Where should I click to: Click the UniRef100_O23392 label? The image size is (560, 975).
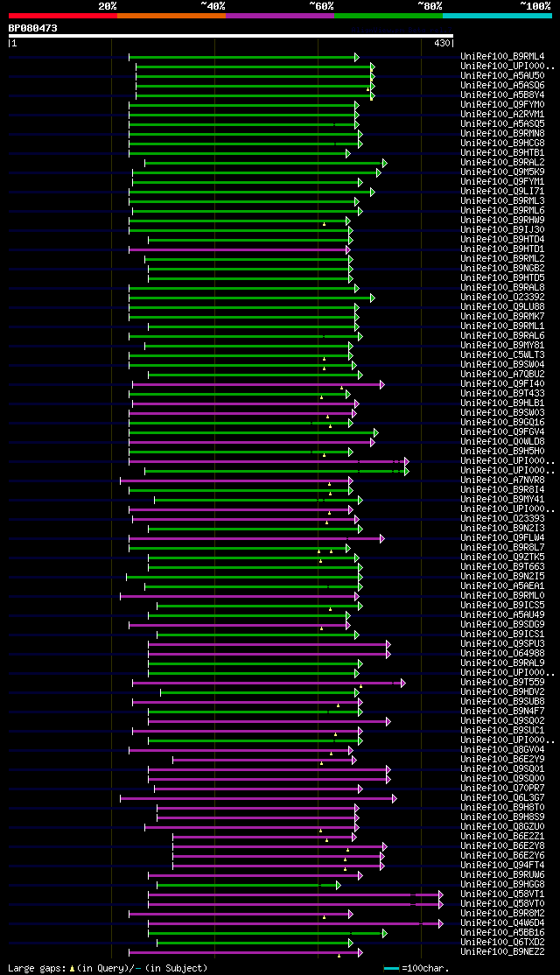(503, 298)
